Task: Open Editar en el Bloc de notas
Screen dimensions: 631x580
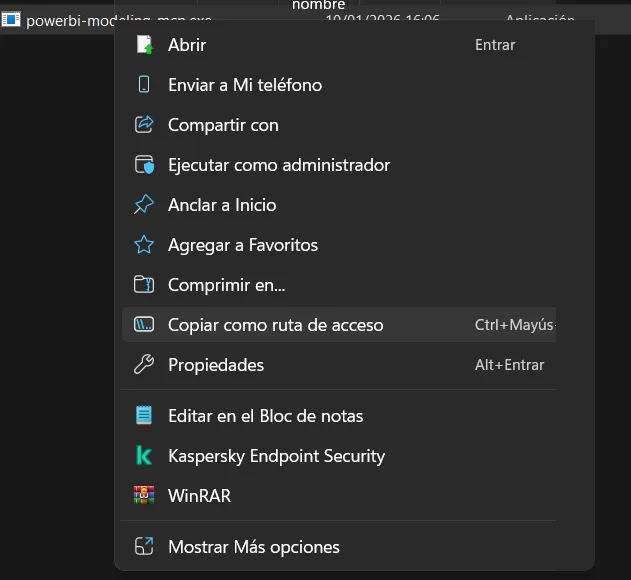Action: [x=265, y=416]
